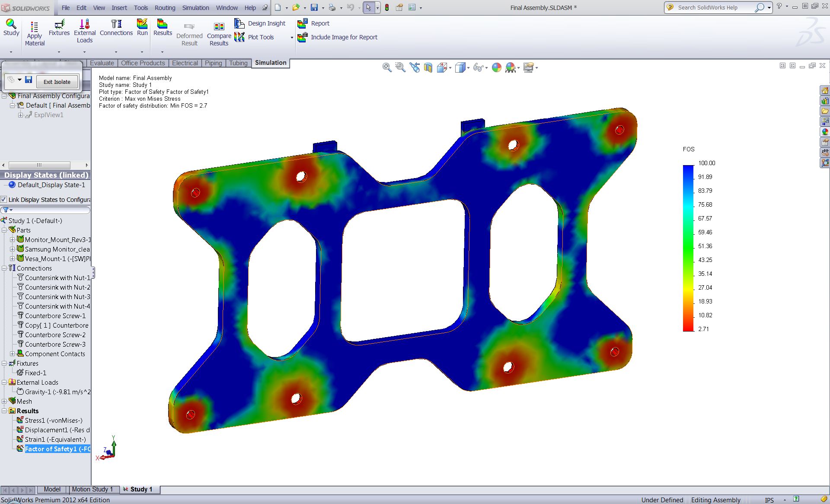Open the Study tool in the ribbon

tap(11, 28)
